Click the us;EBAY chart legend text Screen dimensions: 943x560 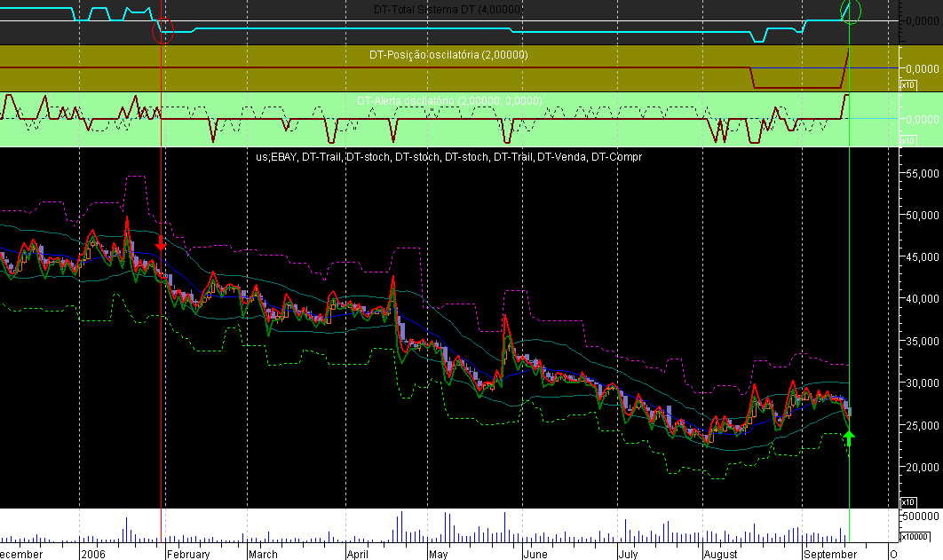coord(448,156)
